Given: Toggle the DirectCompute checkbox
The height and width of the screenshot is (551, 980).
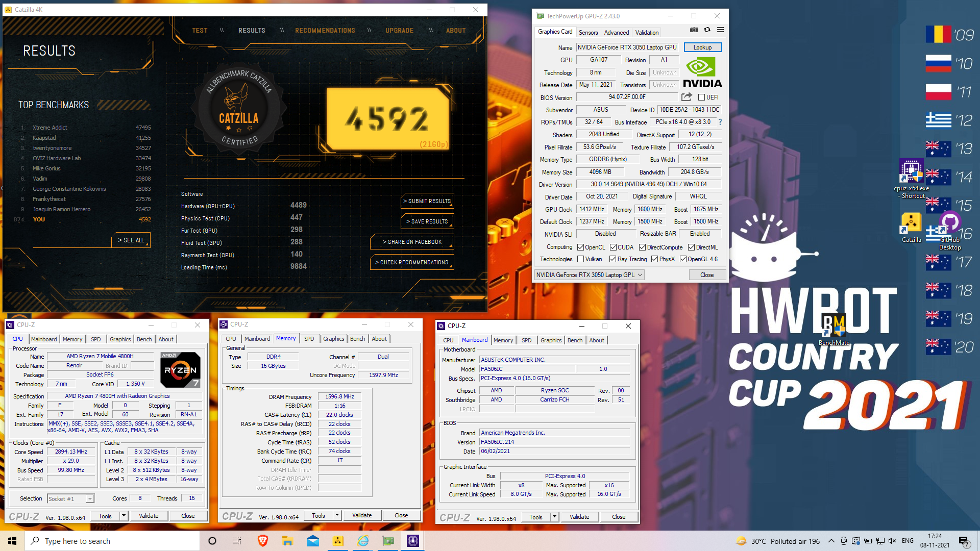Looking at the screenshot, I should 642,247.
